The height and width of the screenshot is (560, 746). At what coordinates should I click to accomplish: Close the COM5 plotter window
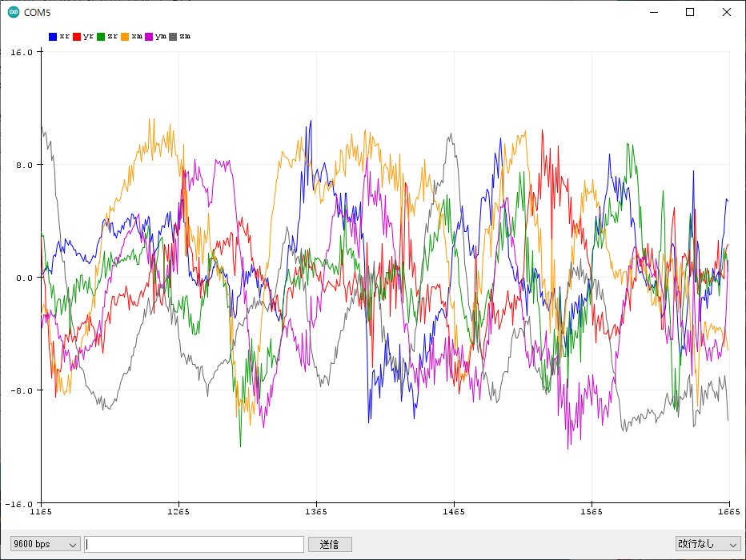coord(727,12)
